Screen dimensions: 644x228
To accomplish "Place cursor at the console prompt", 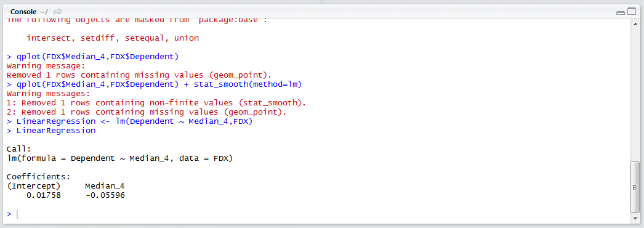I will coord(17,214).
